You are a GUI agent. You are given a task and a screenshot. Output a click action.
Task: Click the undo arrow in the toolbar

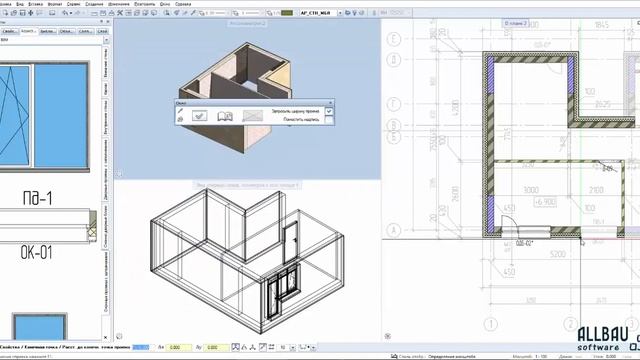coord(65,13)
